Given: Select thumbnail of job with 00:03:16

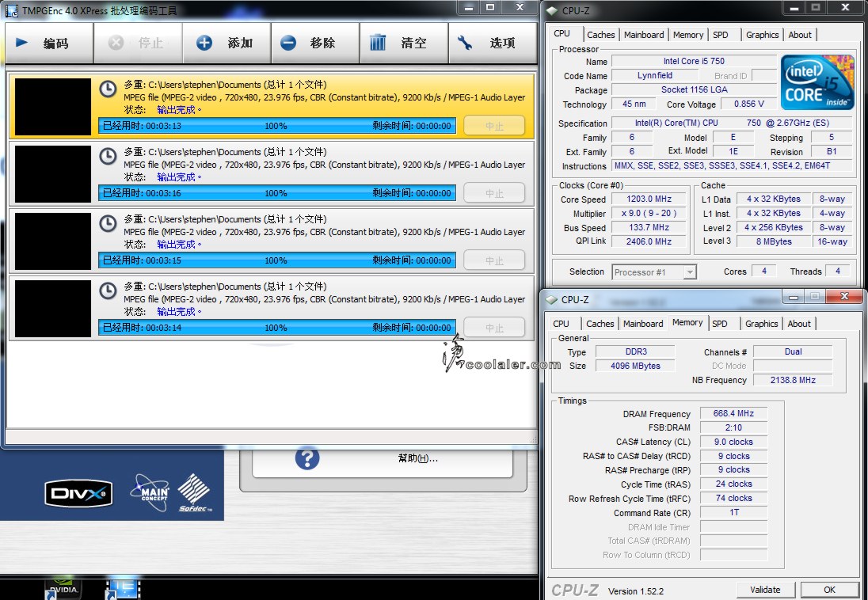Looking at the screenshot, I should (x=52, y=174).
